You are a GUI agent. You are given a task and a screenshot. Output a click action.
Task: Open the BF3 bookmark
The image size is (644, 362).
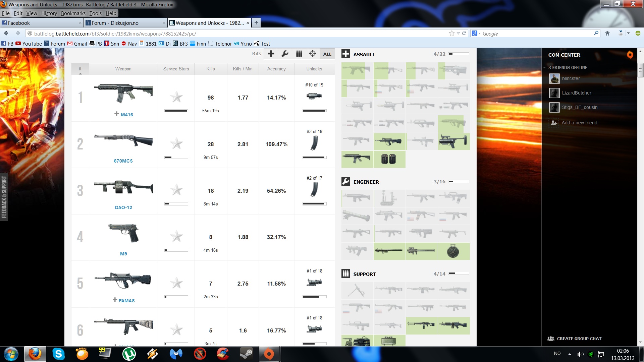click(180, 44)
